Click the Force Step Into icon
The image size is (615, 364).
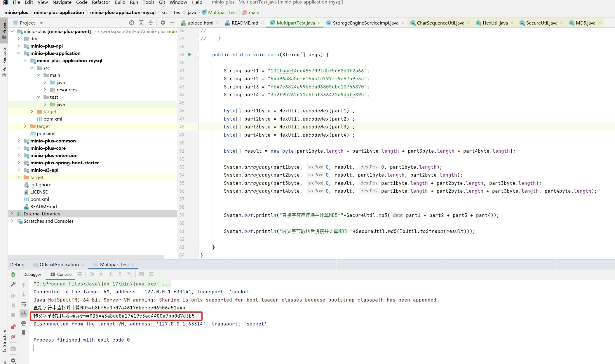tap(111, 274)
